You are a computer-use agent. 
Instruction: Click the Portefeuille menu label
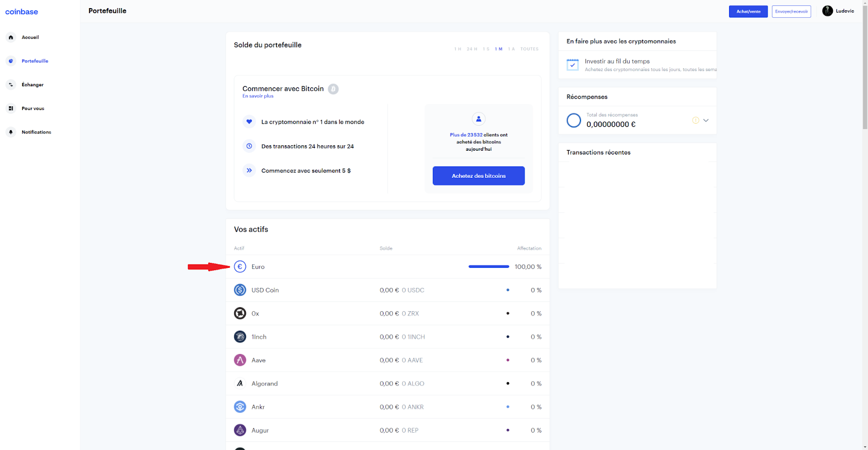click(x=35, y=61)
